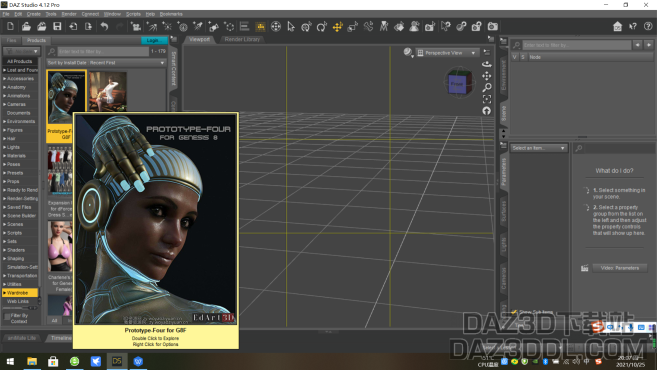The image size is (657, 370).
Task: Click the viewport Pan camera control
Action: coord(486,76)
